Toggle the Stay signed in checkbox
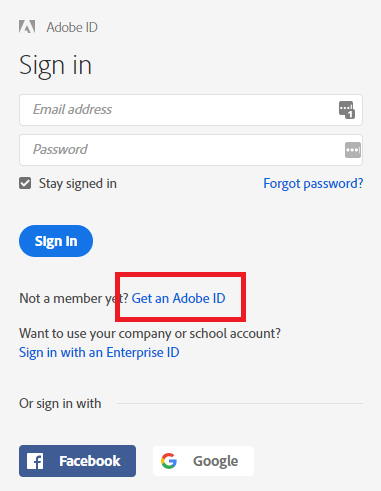 [x=25, y=183]
